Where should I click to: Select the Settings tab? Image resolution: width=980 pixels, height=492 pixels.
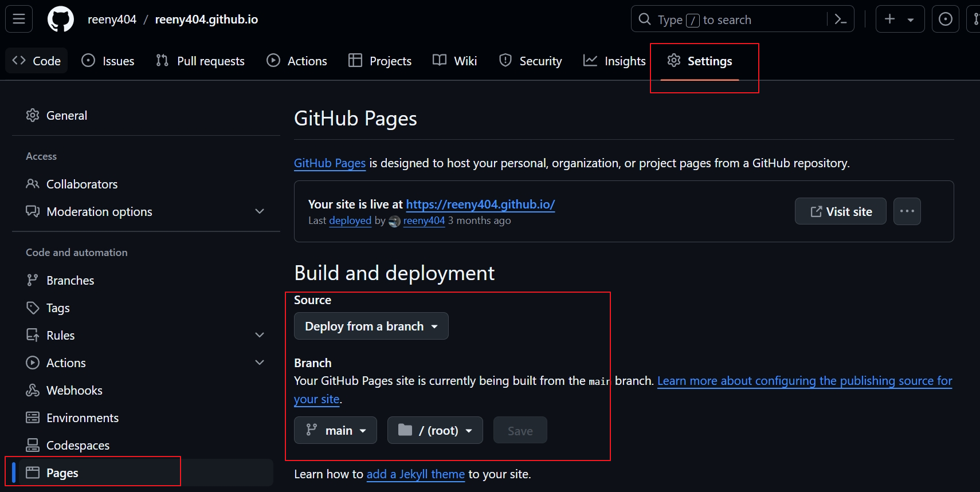(x=700, y=61)
